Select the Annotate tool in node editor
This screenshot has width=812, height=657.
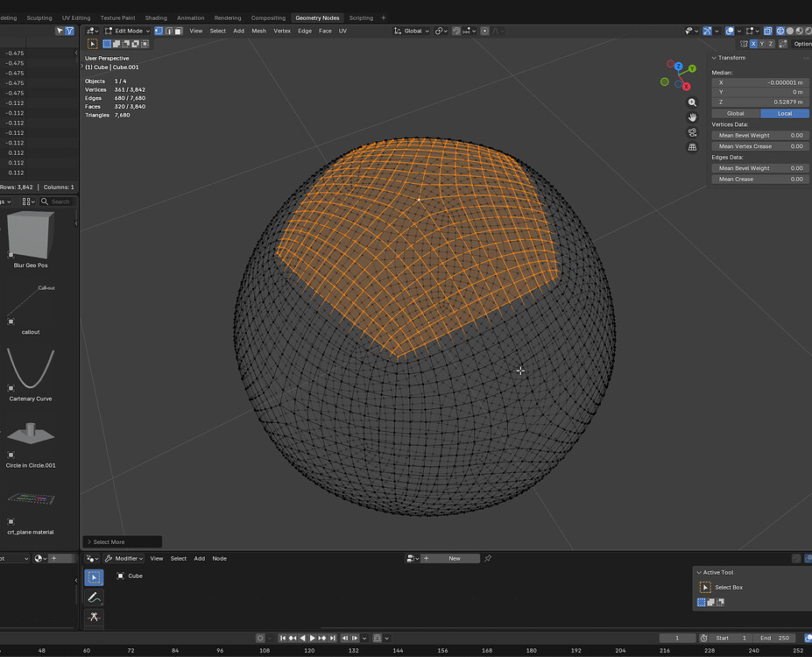point(94,597)
